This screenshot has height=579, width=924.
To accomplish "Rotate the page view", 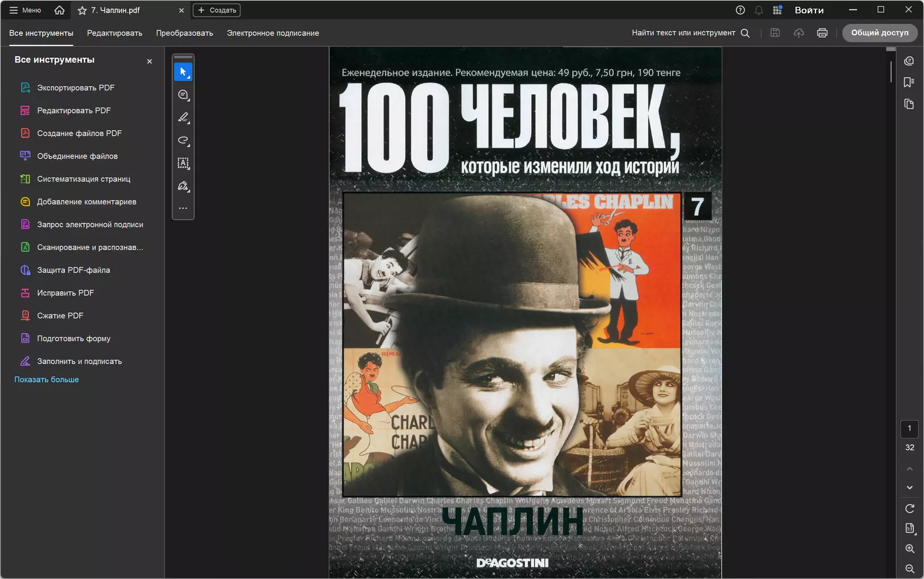I will (910, 509).
